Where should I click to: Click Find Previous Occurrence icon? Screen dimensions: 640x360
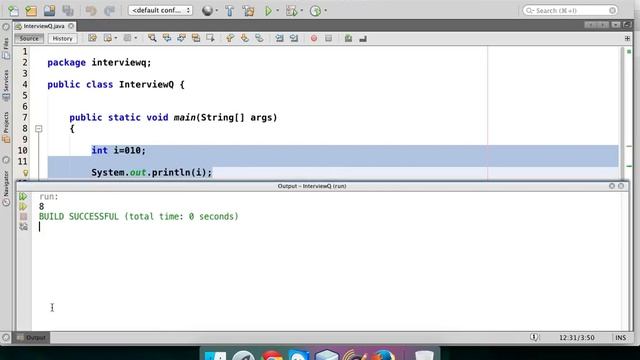[167, 38]
